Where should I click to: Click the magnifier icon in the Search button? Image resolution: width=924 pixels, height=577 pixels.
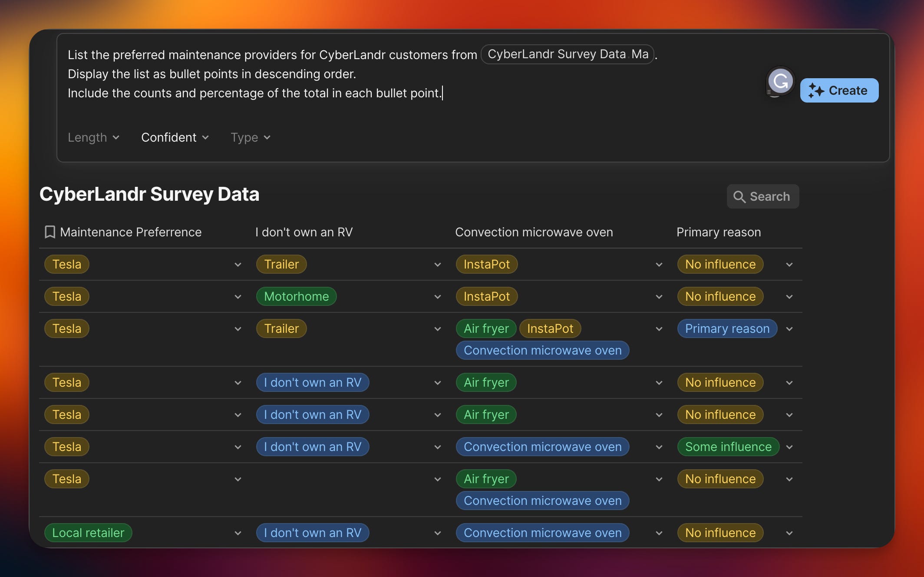(x=739, y=196)
